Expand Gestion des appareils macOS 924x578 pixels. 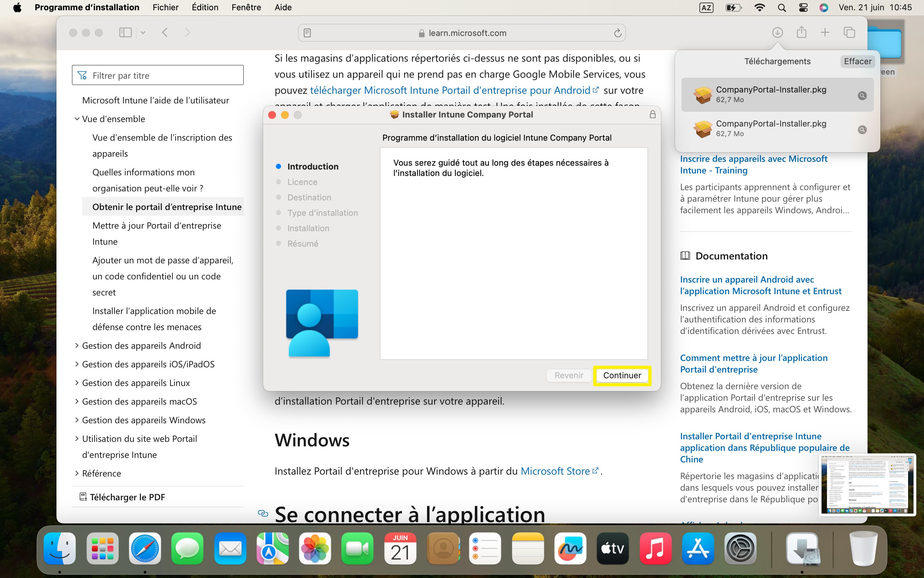pos(77,401)
